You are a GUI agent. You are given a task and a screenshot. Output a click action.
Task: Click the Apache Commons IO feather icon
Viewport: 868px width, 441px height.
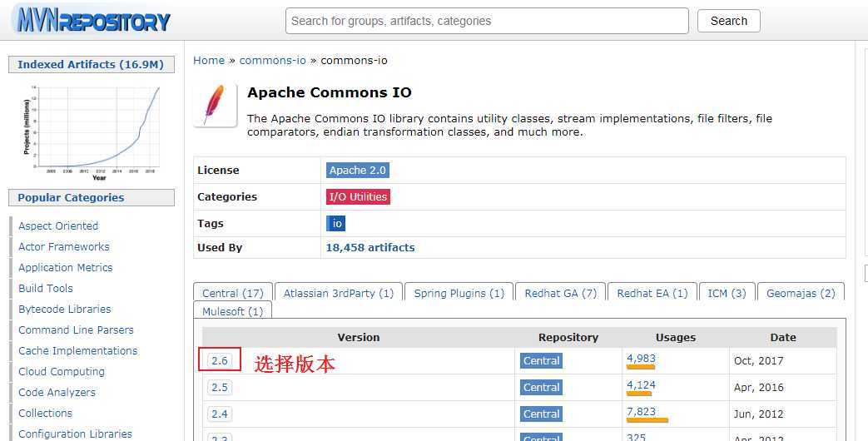[x=215, y=105]
